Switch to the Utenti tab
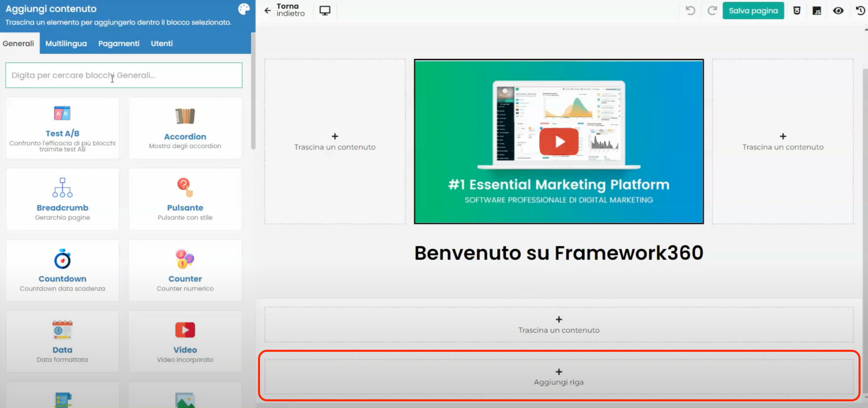Screen dimensions: 868x408 (162, 43)
